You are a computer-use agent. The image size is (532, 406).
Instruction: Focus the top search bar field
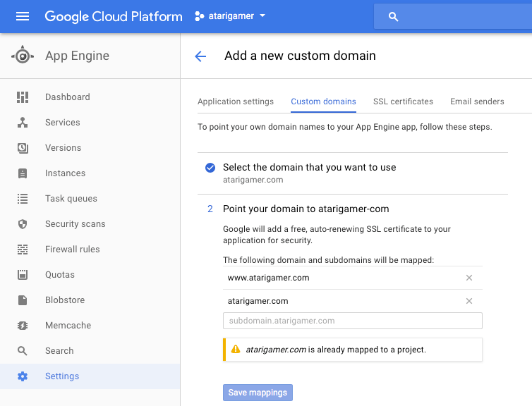click(453, 16)
